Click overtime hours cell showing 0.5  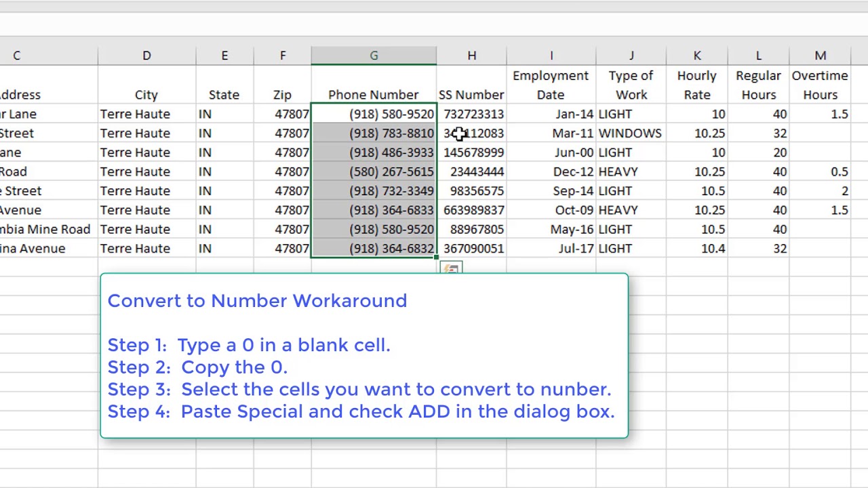(821, 171)
